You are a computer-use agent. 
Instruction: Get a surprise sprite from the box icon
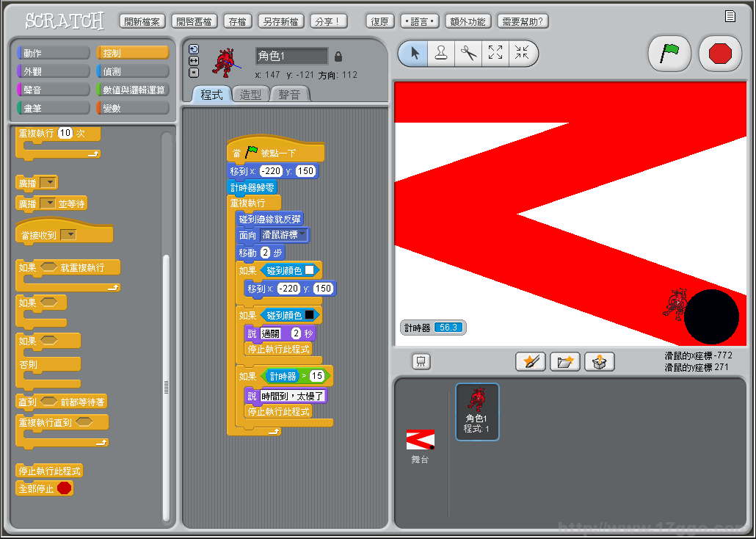[x=599, y=361]
